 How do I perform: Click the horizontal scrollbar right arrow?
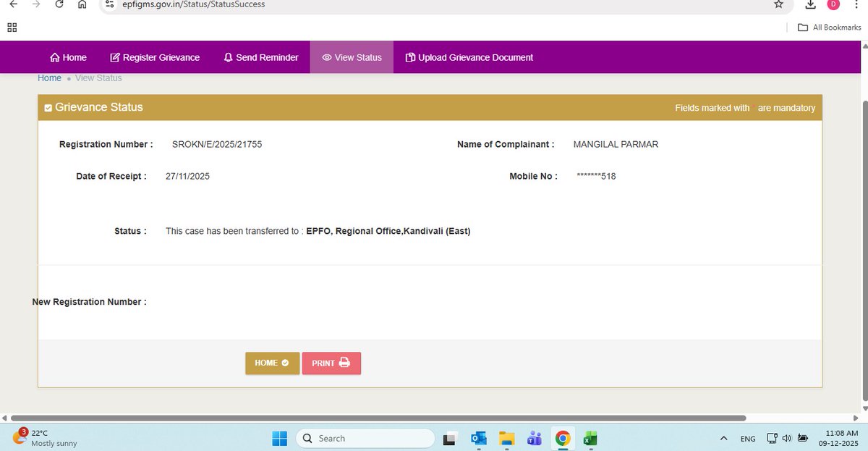854,418
